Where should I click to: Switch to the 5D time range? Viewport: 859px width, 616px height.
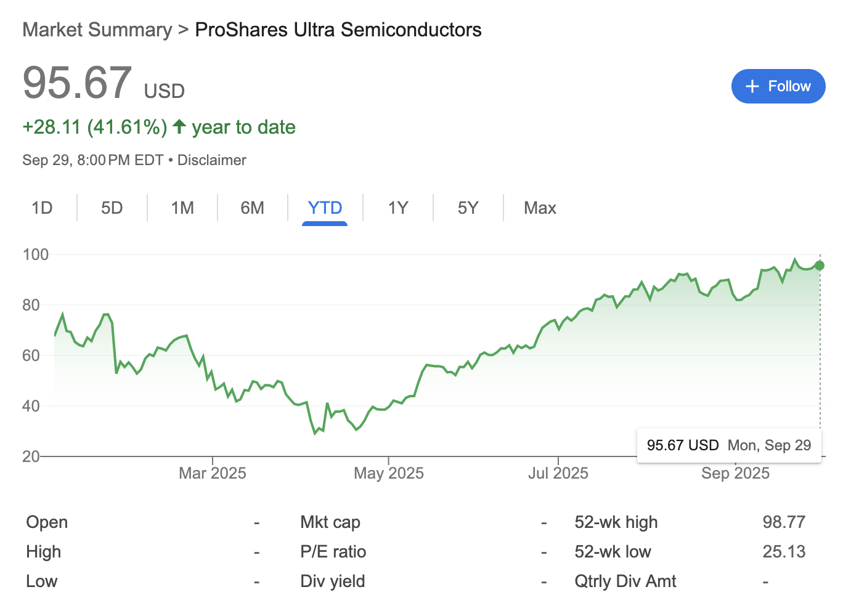[x=112, y=208]
